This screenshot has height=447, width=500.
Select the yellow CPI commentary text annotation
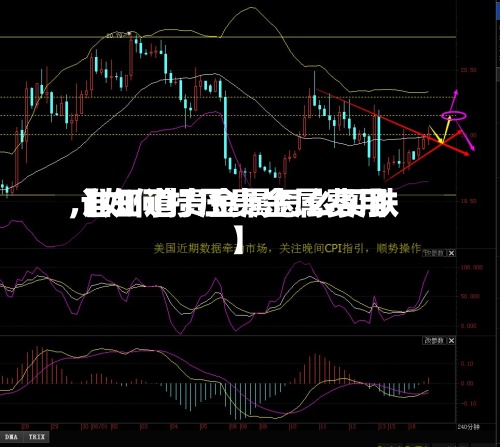288,248
